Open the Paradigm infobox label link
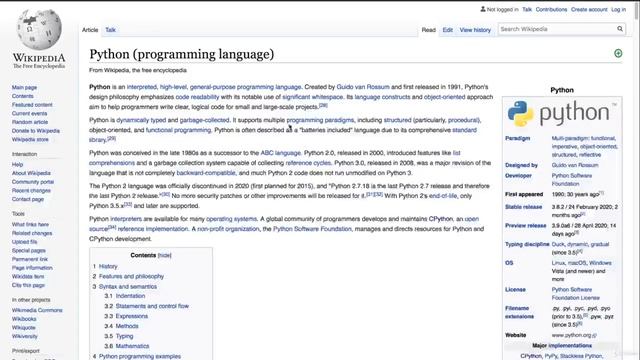The width and height of the screenshot is (640, 360). [518, 138]
